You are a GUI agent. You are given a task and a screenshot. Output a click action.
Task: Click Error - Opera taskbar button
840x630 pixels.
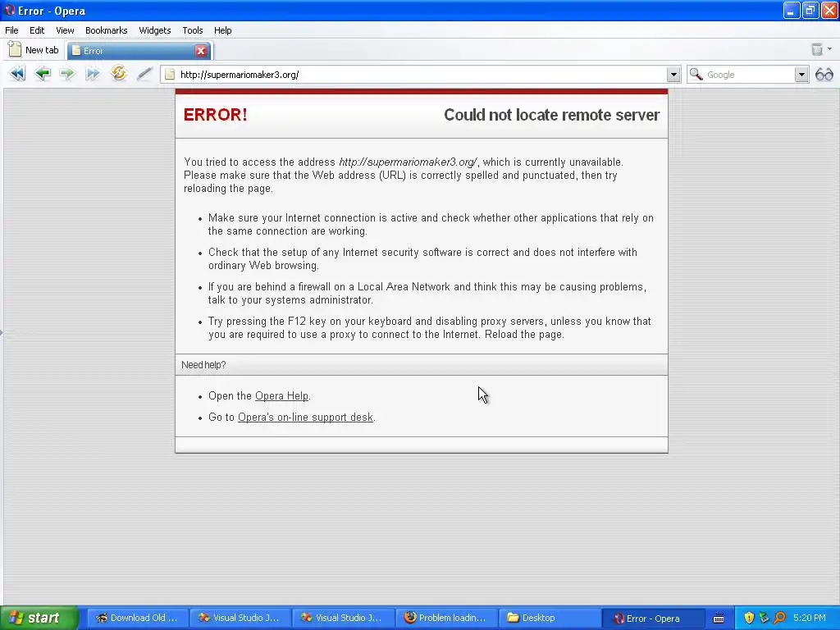click(x=651, y=618)
